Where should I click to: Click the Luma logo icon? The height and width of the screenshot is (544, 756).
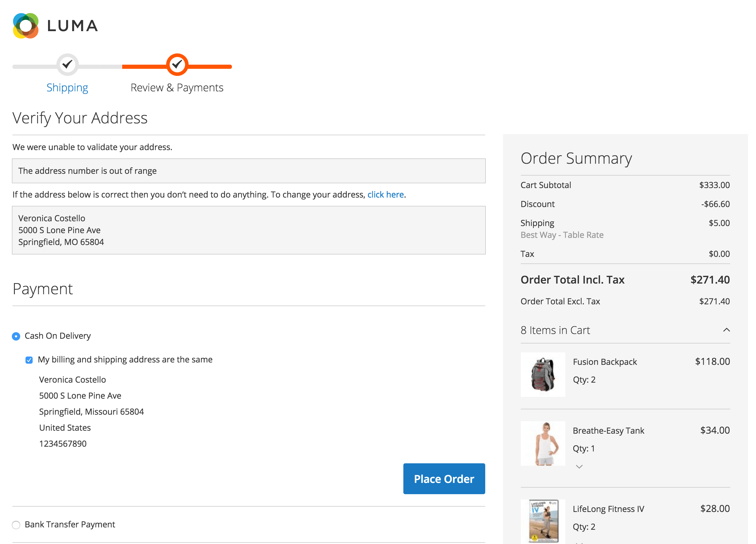(x=26, y=26)
